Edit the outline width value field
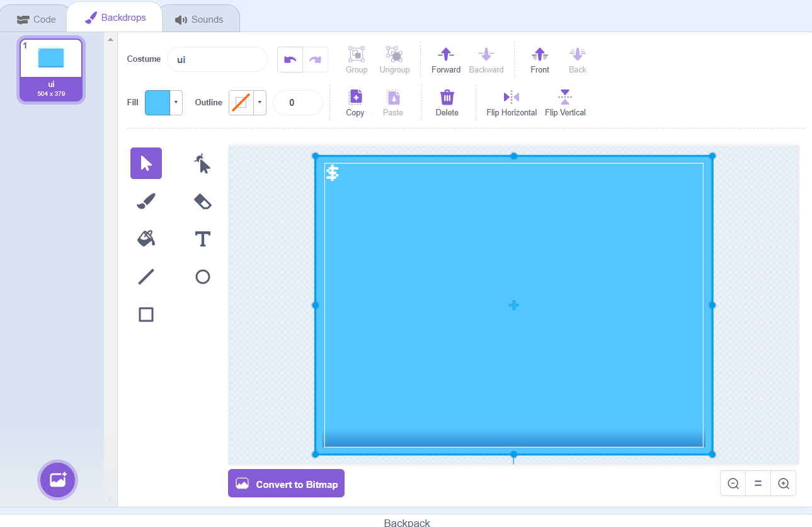The width and height of the screenshot is (812, 527). point(297,103)
